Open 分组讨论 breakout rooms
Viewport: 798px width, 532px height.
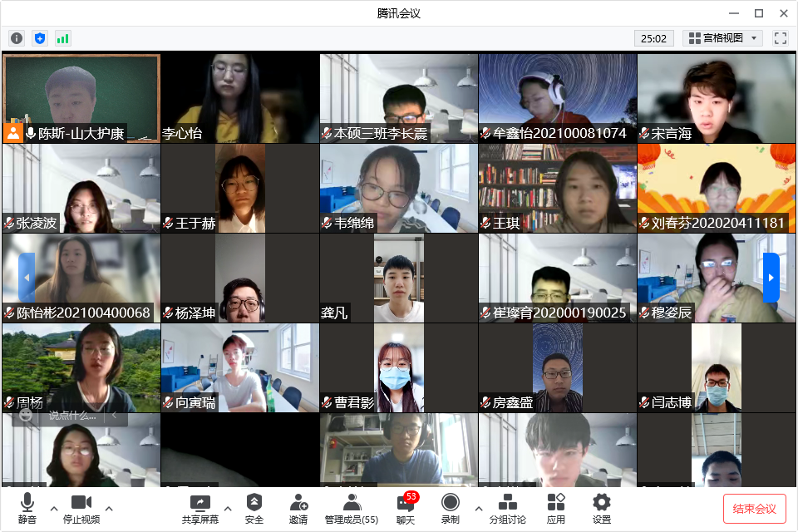pyautogui.click(x=507, y=508)
